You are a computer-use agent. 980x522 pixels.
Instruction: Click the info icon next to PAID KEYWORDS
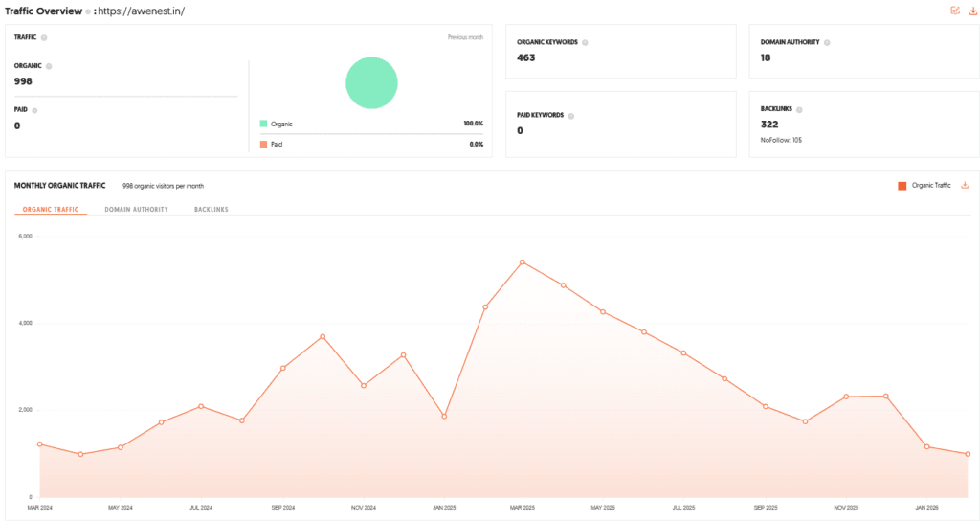(571, 116)
